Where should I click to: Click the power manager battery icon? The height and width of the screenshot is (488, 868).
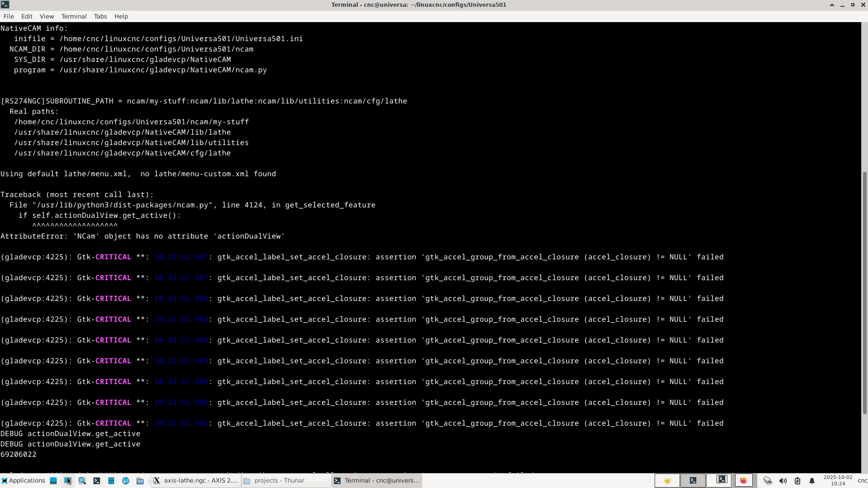pos(797,481)
